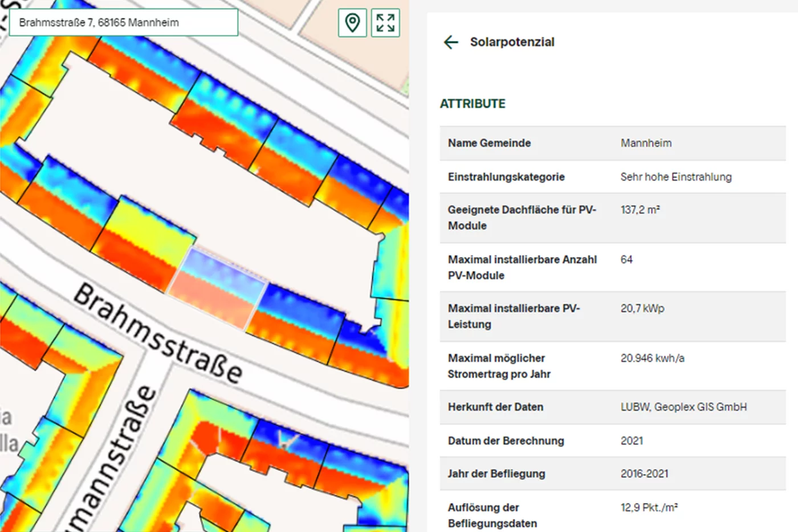Screen dimensions: 798x532
Task: Click 'LUBW, Geoplex GIS GmbH' data source
Action: tap(683, 407)
